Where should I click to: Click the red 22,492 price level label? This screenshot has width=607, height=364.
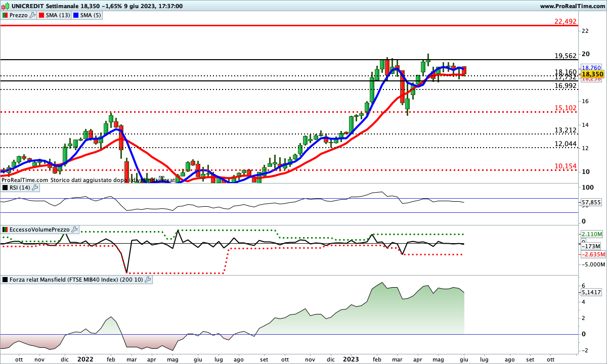pyautogui.click(x=566, y=21)
